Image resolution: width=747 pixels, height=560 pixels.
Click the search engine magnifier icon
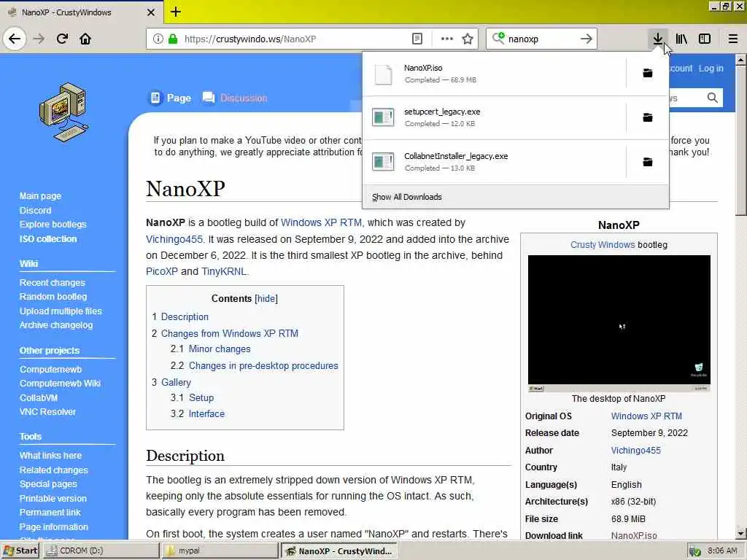click(498, 38)
